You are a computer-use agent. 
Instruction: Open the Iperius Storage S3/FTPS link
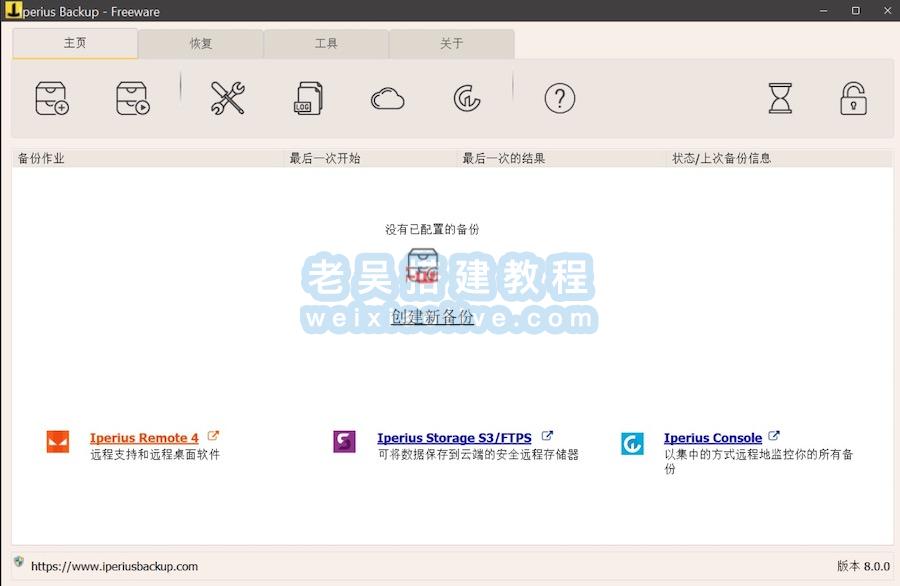[454, 438]
